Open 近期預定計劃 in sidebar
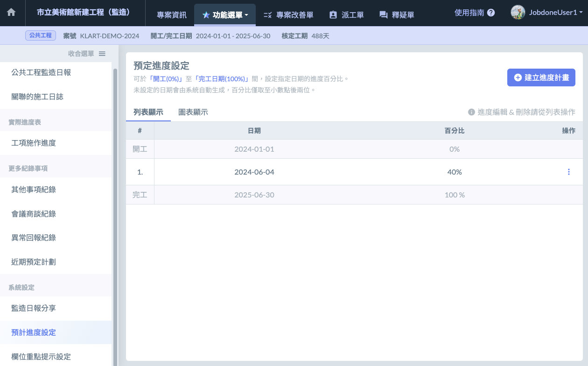This screenshot has width=588, height=366. coord(56,262)
